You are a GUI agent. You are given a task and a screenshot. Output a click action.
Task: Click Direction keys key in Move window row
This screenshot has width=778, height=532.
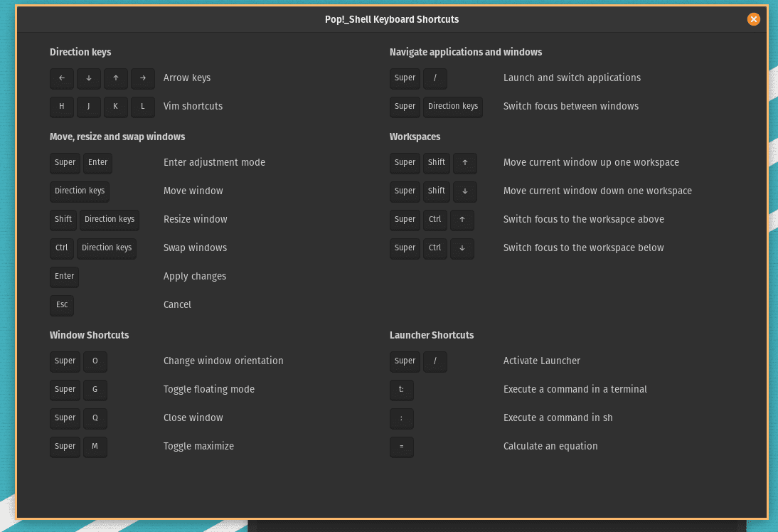[x=80, y=191]
